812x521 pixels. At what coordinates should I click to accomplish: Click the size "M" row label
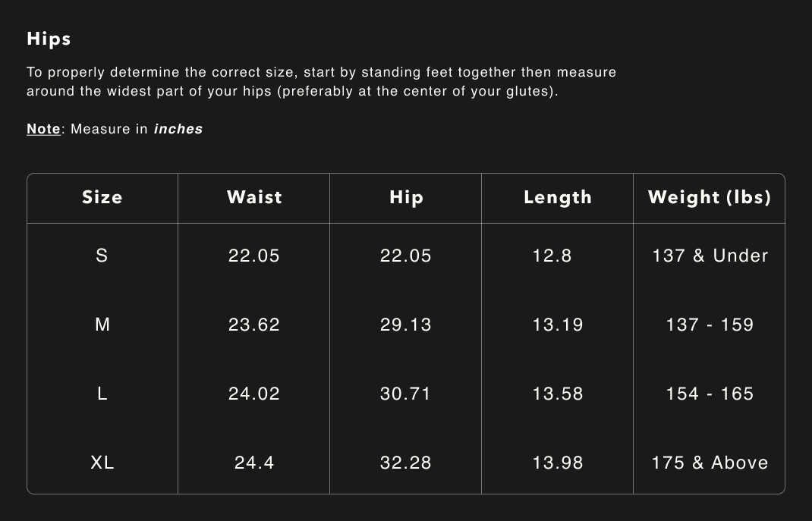(x=102, y=325)
